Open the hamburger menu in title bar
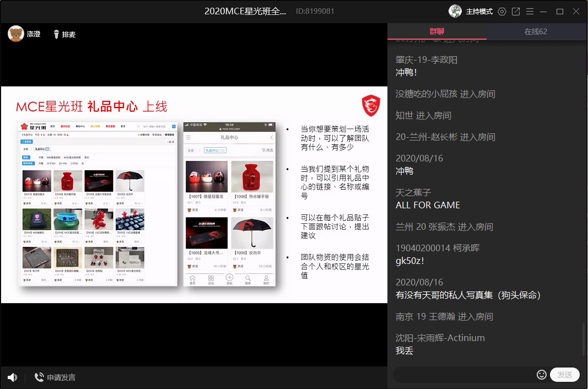 (x=530, y=12)
